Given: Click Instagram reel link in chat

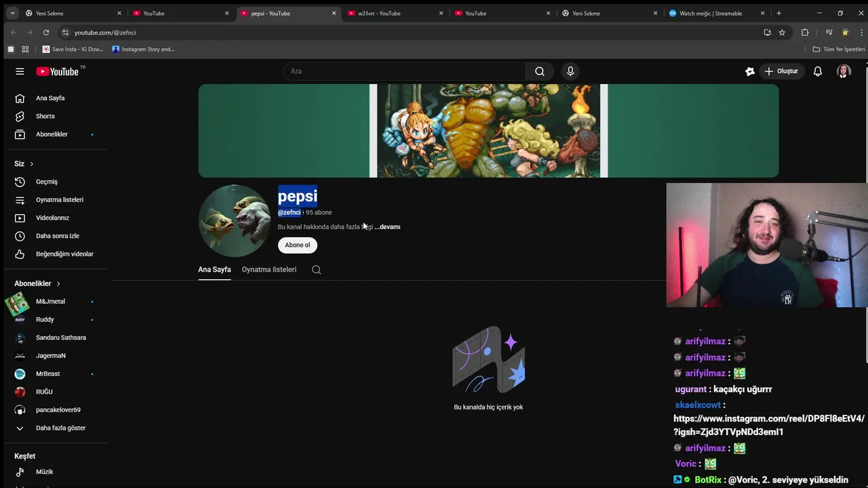Looking at the screenshot, I should point(769,425).
